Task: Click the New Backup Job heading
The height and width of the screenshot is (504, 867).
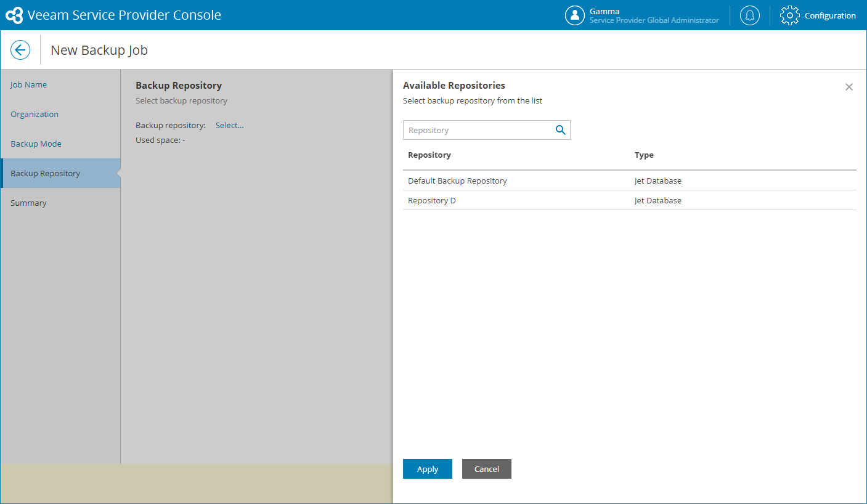Action: click(99, 50)
